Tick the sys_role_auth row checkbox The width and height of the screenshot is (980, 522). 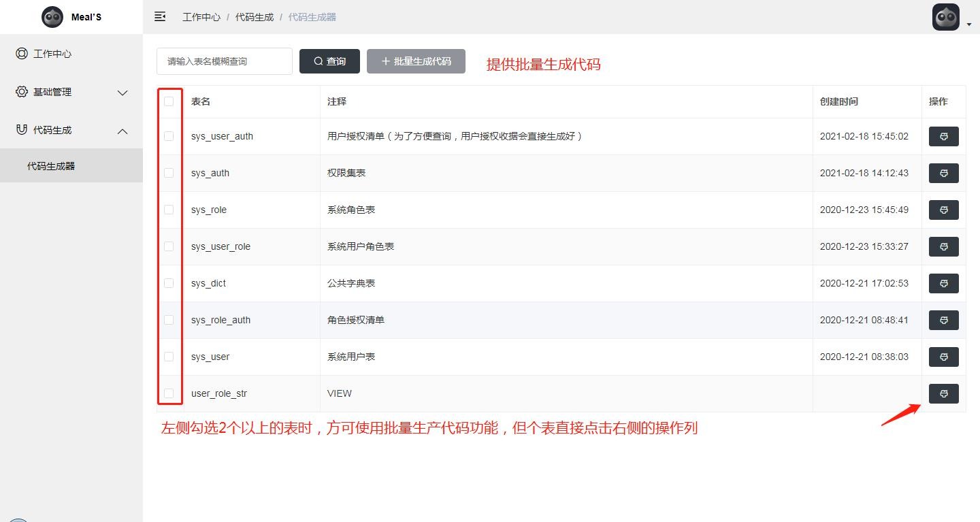pyautogui.click(x=169, y=320)
